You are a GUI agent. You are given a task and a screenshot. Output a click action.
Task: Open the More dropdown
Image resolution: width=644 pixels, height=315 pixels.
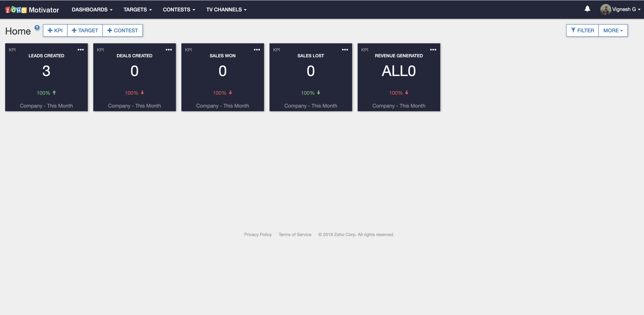pyautogui.click(x=613, y=30)
